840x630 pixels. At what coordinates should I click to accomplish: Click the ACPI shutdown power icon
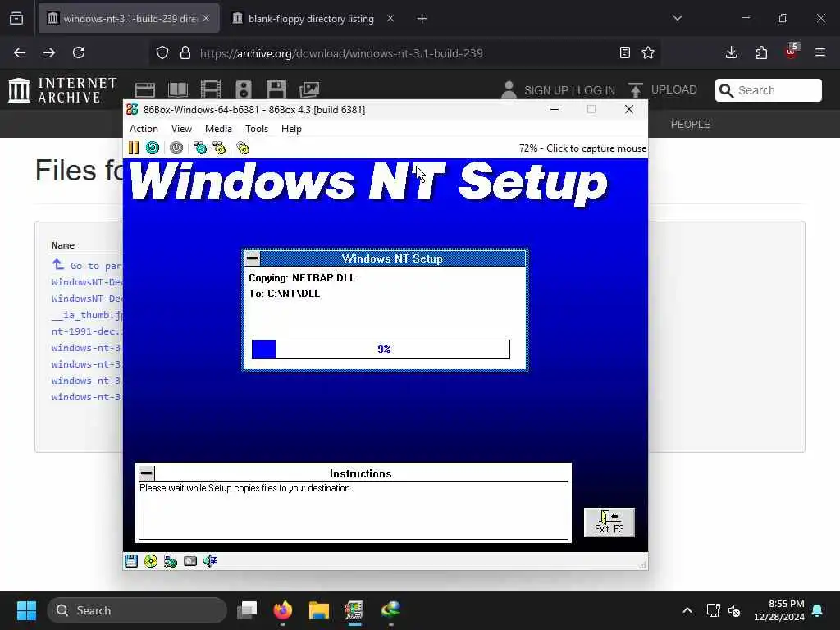(176, 148)
